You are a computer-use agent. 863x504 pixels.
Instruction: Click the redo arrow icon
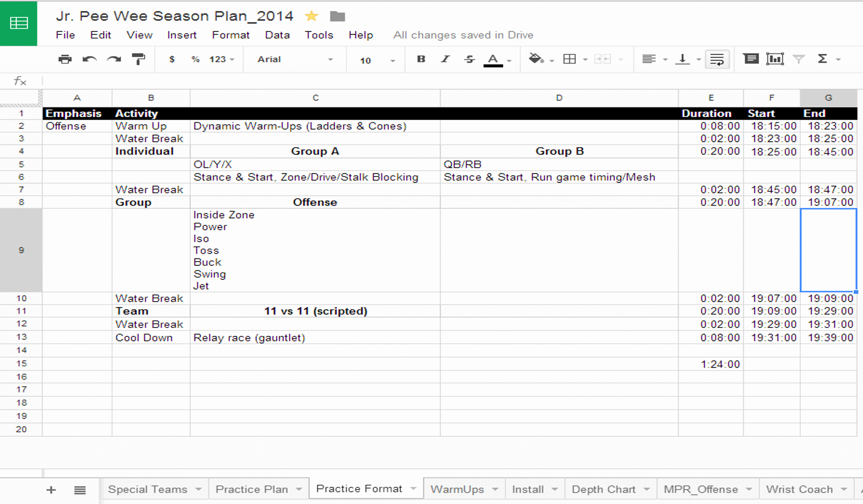(111, 59)
